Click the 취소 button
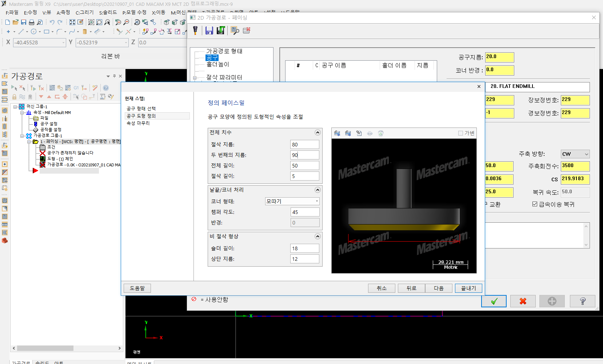The height and width of the screenshot is (364, 603). [x=382, y=288]
